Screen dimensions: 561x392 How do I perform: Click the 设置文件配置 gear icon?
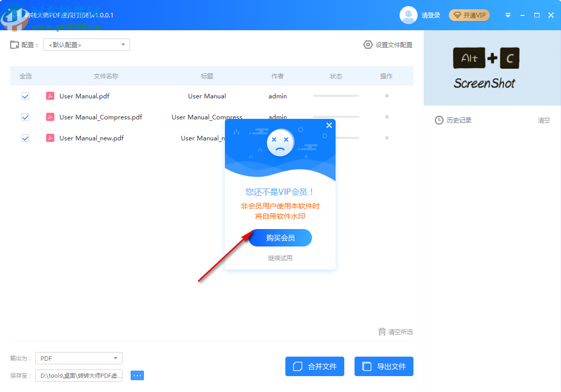[x=368, y=45]
